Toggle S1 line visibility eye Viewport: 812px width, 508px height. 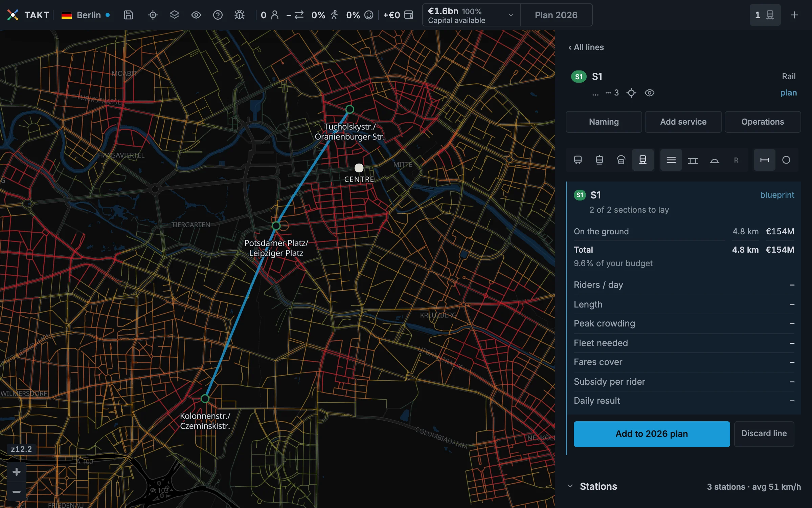point(650,93)
